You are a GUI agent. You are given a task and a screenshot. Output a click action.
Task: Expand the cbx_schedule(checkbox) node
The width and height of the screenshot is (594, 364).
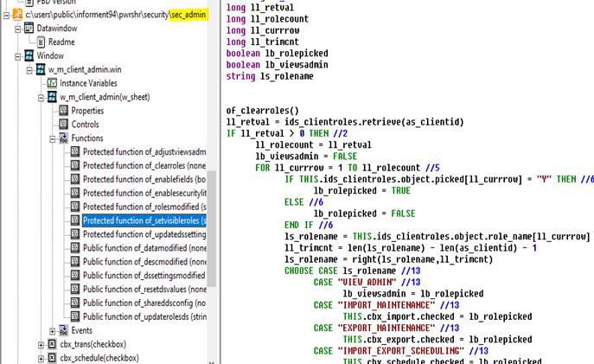click(x=41, y=358)
